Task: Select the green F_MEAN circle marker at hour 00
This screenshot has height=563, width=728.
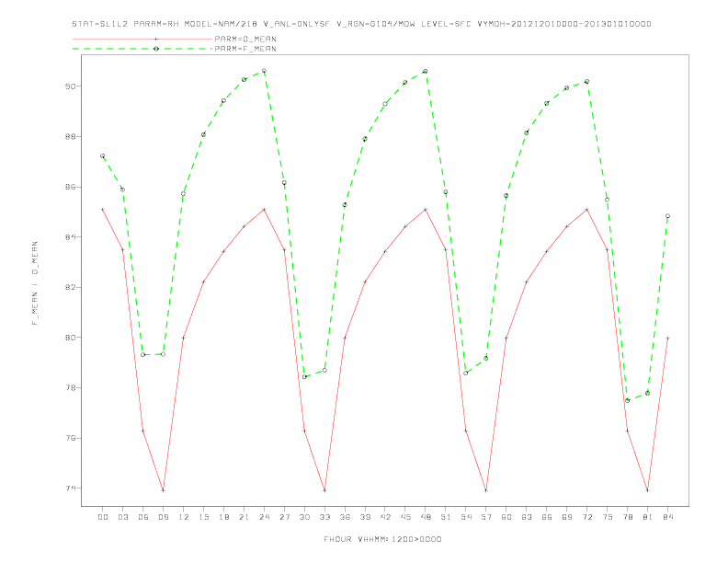Action: (103, 156)
